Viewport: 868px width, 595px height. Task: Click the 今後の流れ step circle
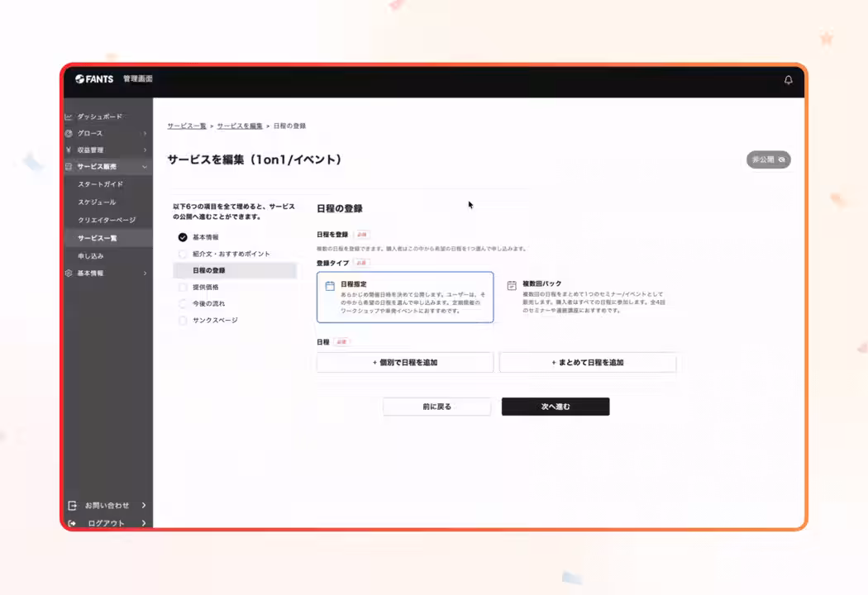183,303
